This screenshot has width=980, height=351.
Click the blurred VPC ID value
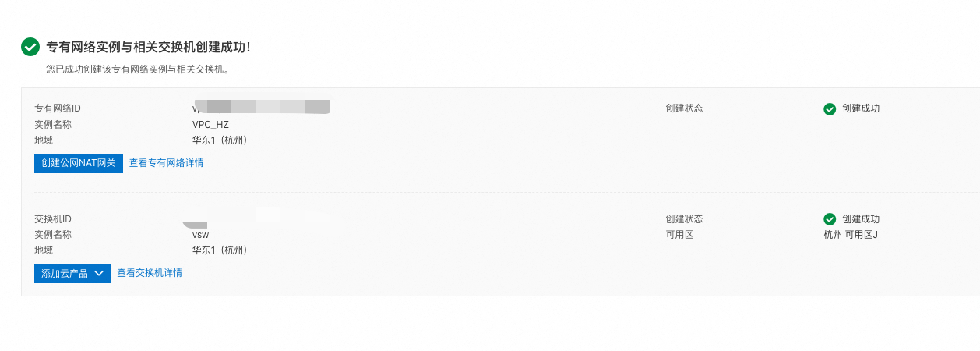click(x=261, y=107)
